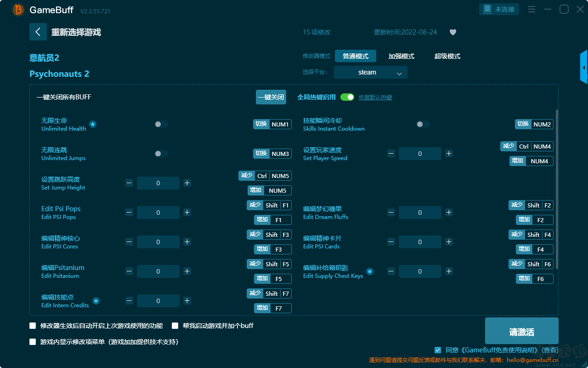The height and width of the screenshot is (368, 588).
Task: Increase Set Player Speed value
Action: (x=449, y=154)
